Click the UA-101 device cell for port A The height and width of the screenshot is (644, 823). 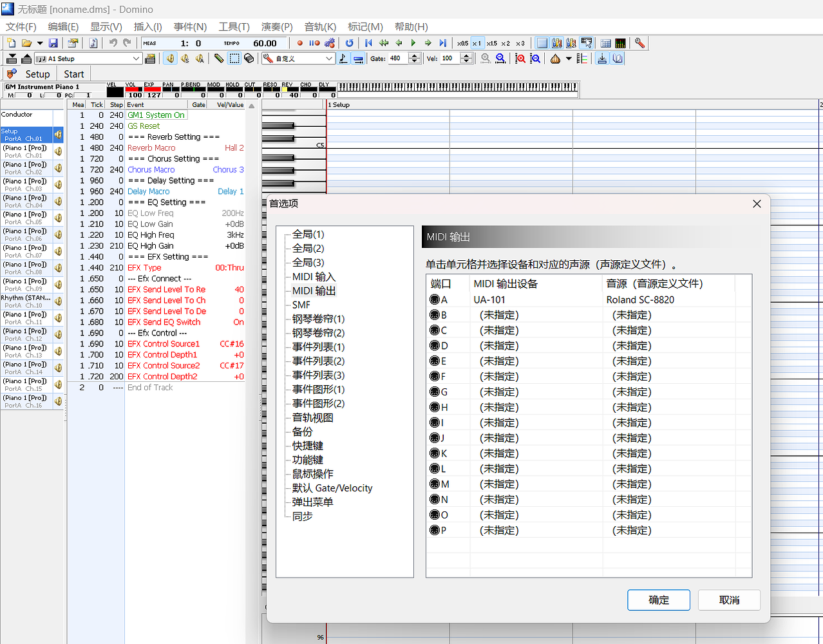point(489,299)
